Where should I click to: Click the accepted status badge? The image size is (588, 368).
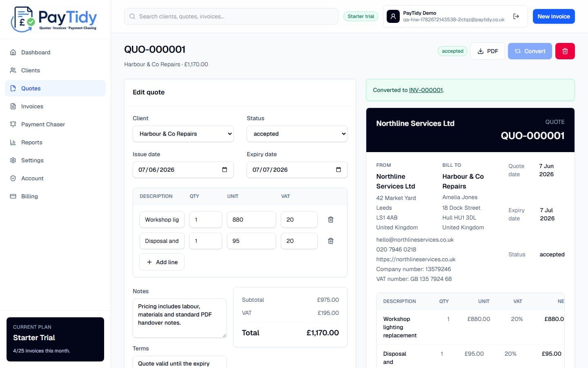click(x=452, y=51)
